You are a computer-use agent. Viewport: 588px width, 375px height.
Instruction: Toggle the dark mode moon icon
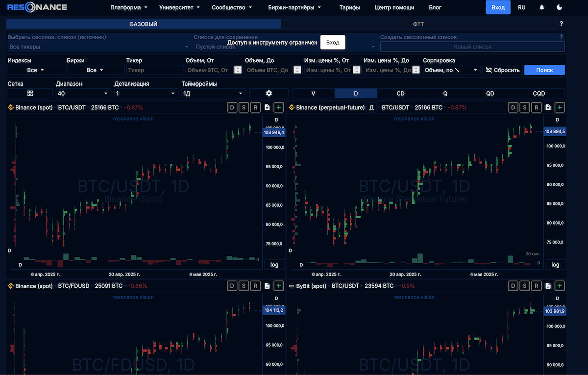[560, 7]
